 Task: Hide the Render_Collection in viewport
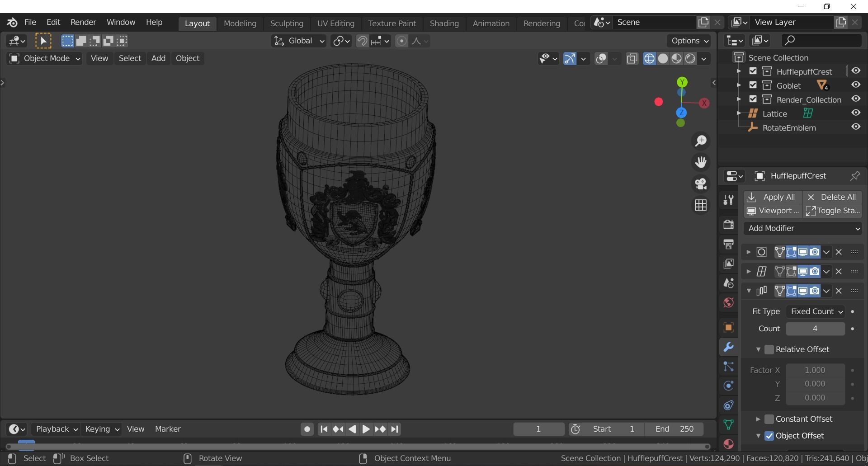point(856,99)
